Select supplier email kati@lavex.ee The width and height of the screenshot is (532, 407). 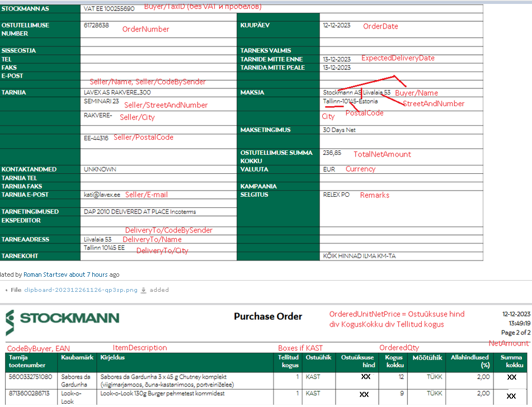click(102, 195)
